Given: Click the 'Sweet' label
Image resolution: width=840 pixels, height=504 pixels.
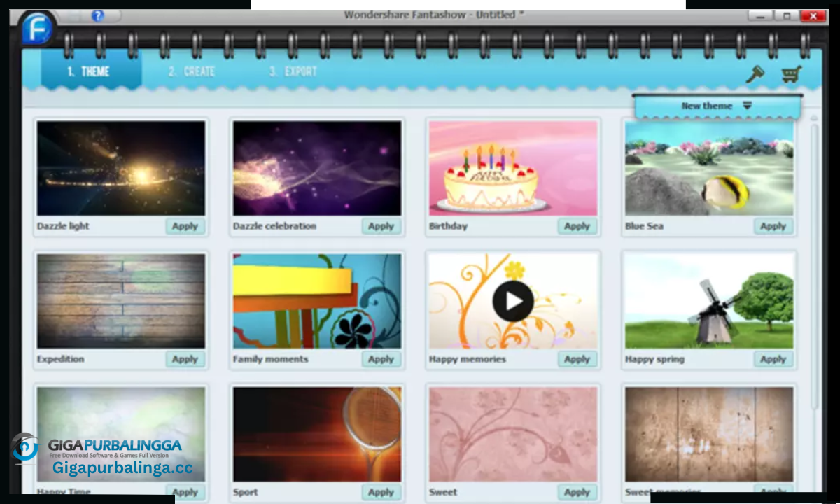Looking at the screenshot, I should click(x=443, y=492).
